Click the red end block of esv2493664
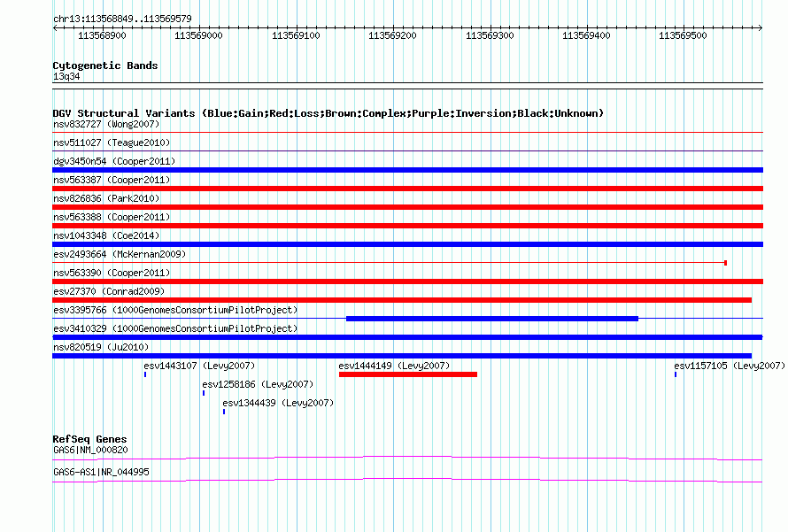 (726, 263)
